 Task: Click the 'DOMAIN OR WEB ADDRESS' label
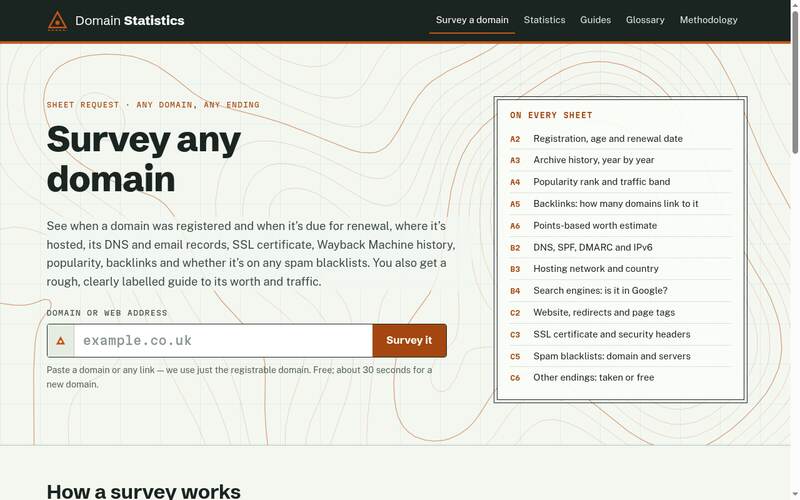pyautogui.click(x=107, y=313)
